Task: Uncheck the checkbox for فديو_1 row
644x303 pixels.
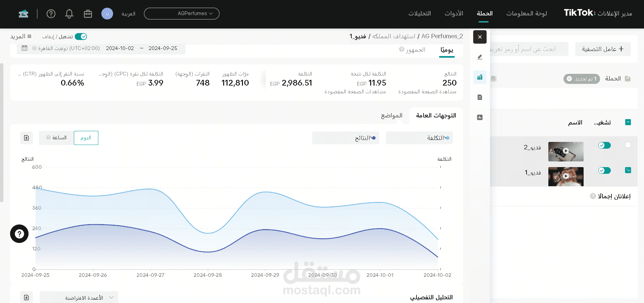Action: 628,170
